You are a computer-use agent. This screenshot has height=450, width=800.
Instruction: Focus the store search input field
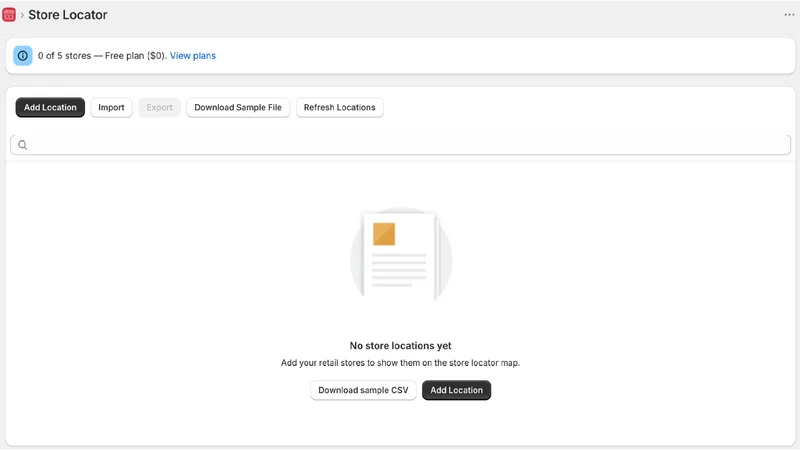401,145
